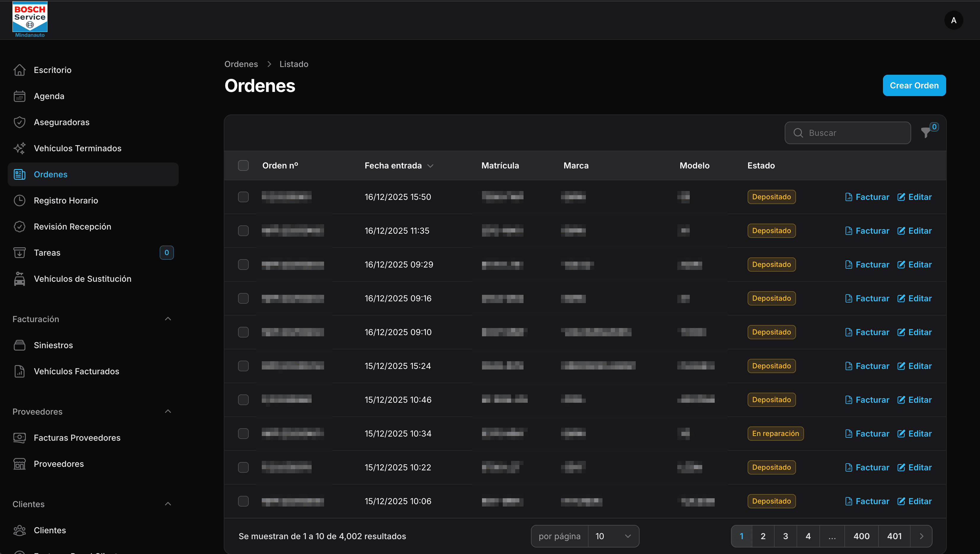Select the checkbox for 15/12/2025 10:34 order
Image resolution: width=980 pixels, height=554 pixels.
[x=243, y=433]
